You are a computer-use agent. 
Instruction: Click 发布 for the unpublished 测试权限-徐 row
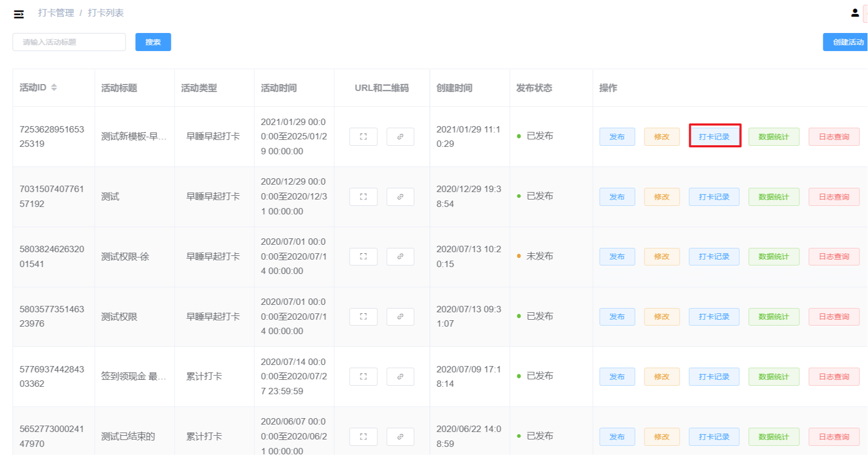(x=617, y=256)
